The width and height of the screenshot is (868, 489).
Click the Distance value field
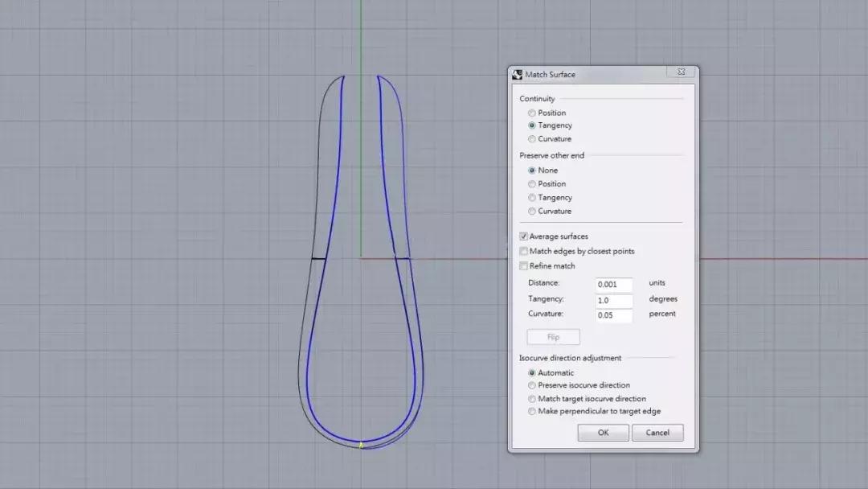pos(614,285)
